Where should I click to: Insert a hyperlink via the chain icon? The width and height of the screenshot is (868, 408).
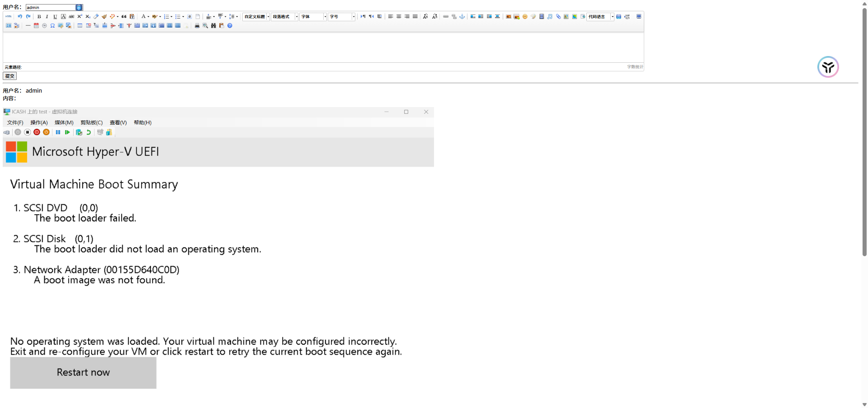point(446,16)
